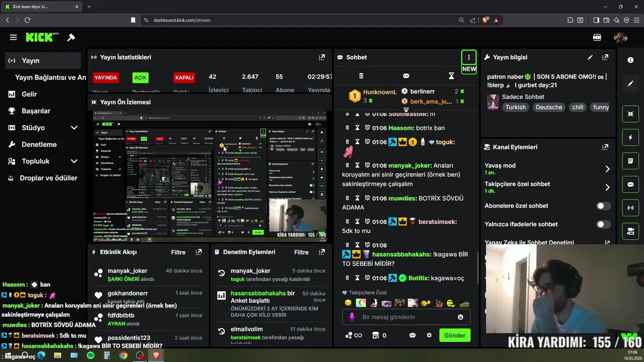The height and width of the screenshot is (362, 644).
Task: Open Filtre in Etkinlik Akışı panel
Action: (x=178, y=252)
